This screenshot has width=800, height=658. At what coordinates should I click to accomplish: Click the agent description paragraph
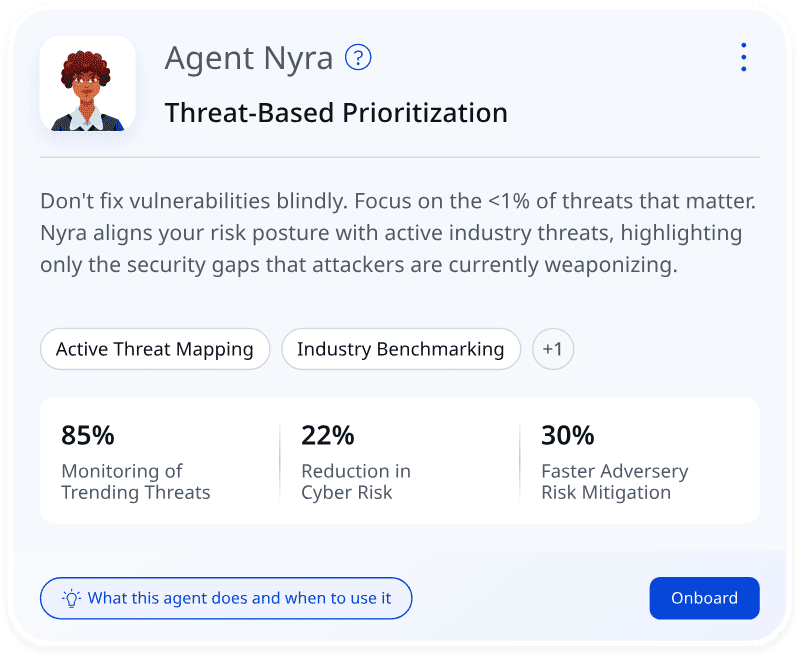(x=398, y=233)
